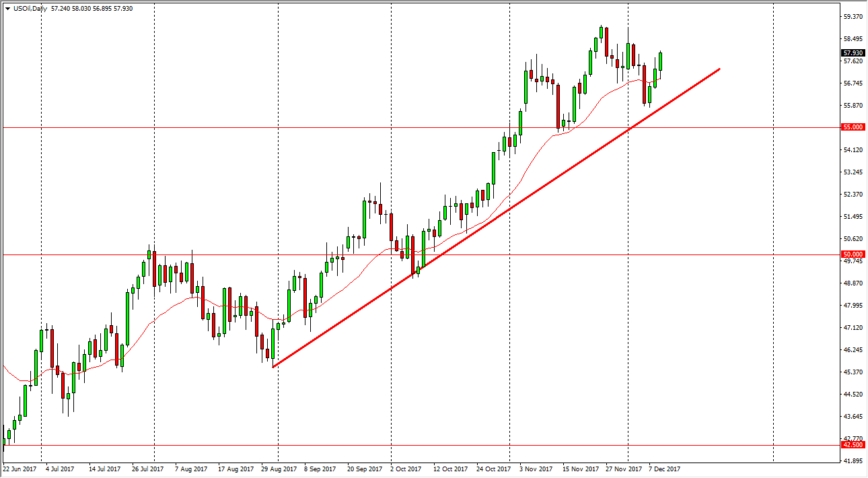The image size is (868, 478).
Task: Click the 47.995 price axis value
Action: [x=853, y=305]
